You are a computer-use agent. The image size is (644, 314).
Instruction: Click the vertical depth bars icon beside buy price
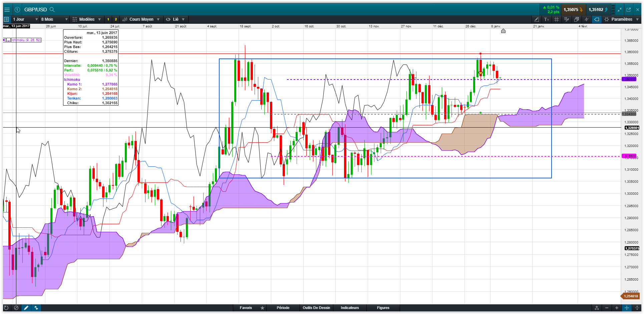coord(613,10)
